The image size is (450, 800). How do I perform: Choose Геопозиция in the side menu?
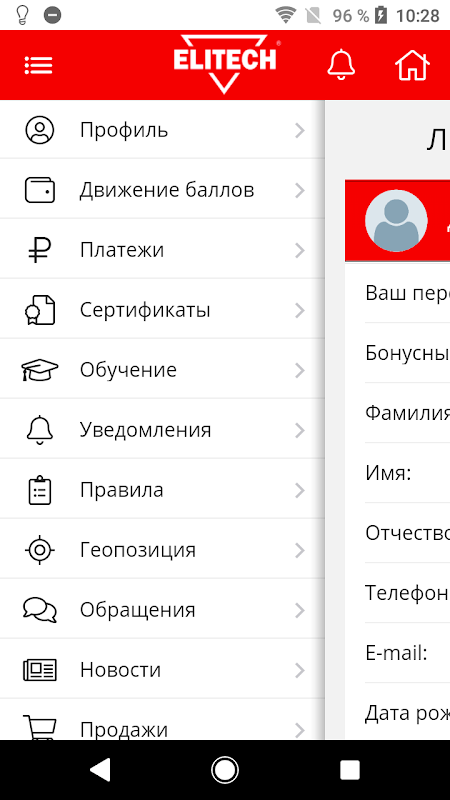162,549
